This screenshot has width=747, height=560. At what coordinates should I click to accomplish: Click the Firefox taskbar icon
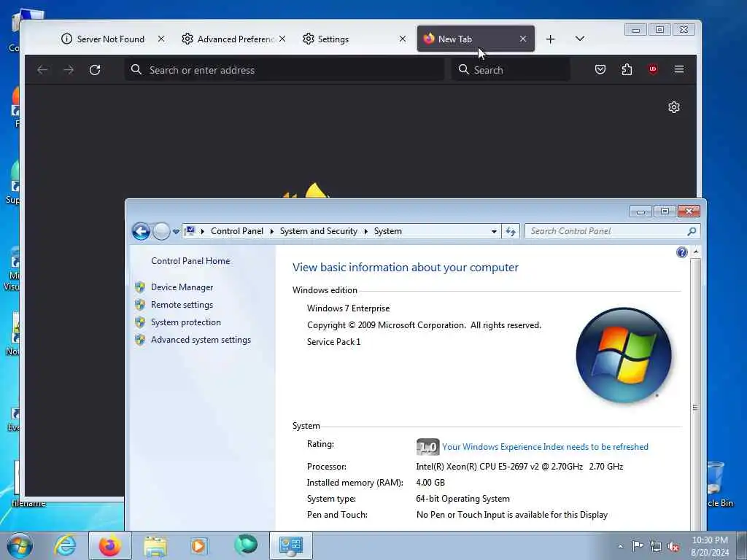(x=109, y=545)
